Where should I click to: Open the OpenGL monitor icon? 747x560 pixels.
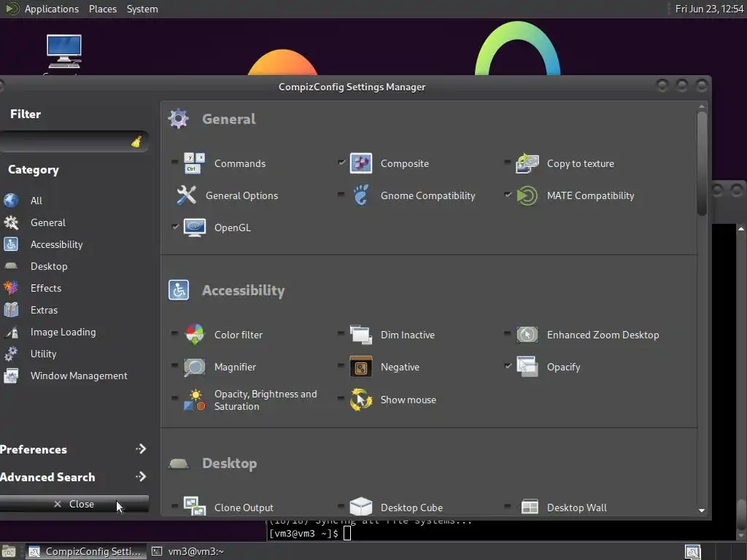194,227
